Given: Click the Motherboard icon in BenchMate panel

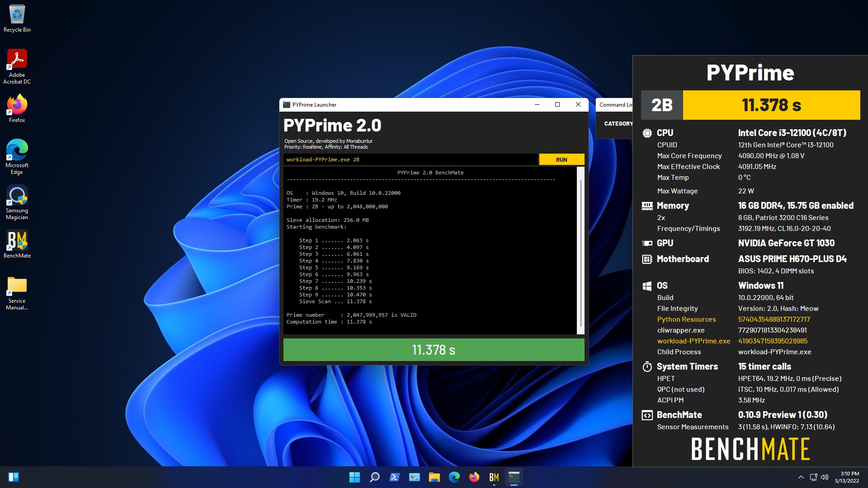Looking at the screenshot, I should (x=647, y=259).
